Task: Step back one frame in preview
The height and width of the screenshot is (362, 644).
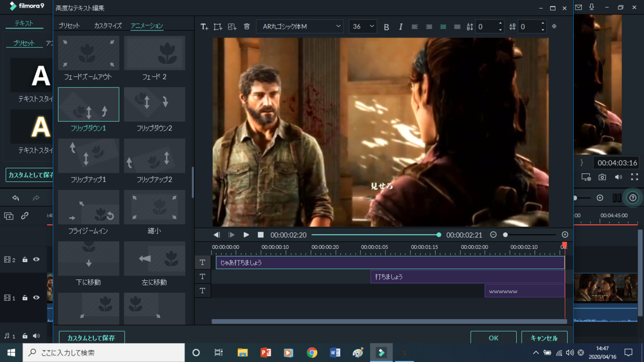Action: (217, 235)
